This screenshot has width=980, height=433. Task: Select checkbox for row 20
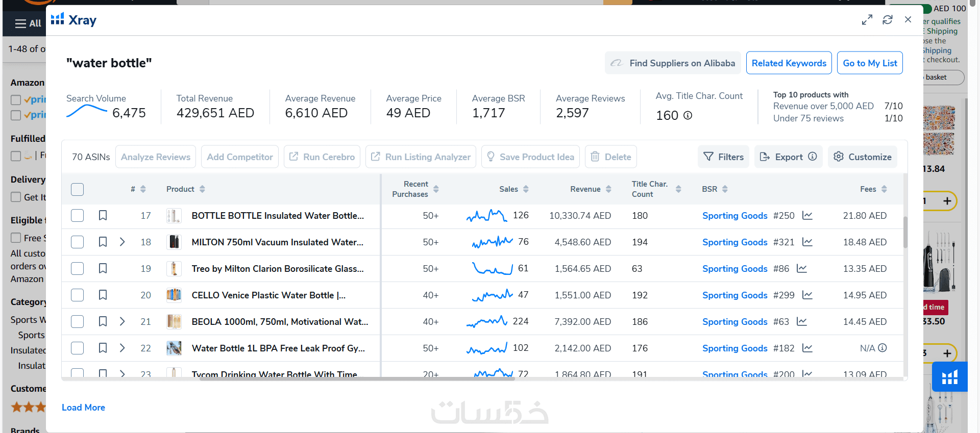click(x=78, y=295)
